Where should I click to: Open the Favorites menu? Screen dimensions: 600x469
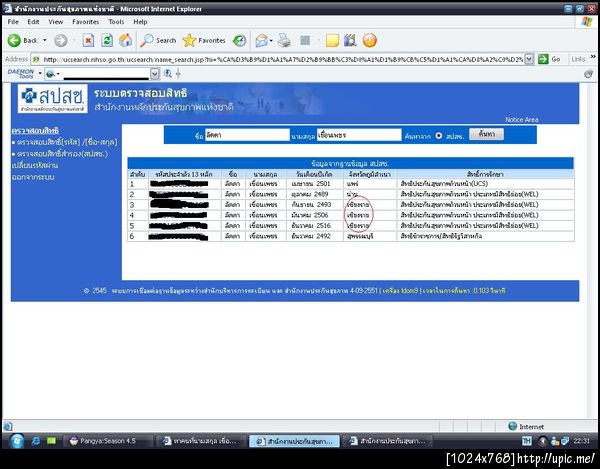point(86,22)
